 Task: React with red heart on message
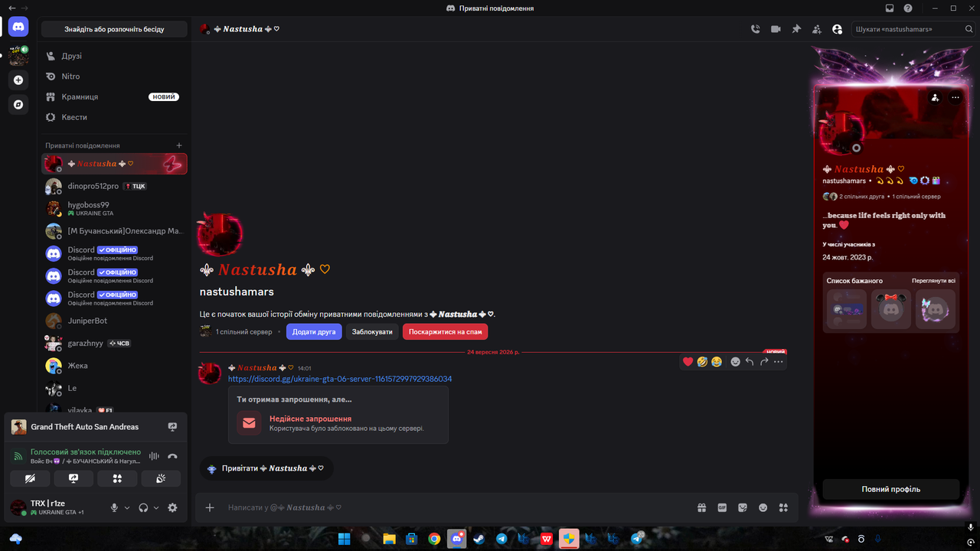[688, 361]
